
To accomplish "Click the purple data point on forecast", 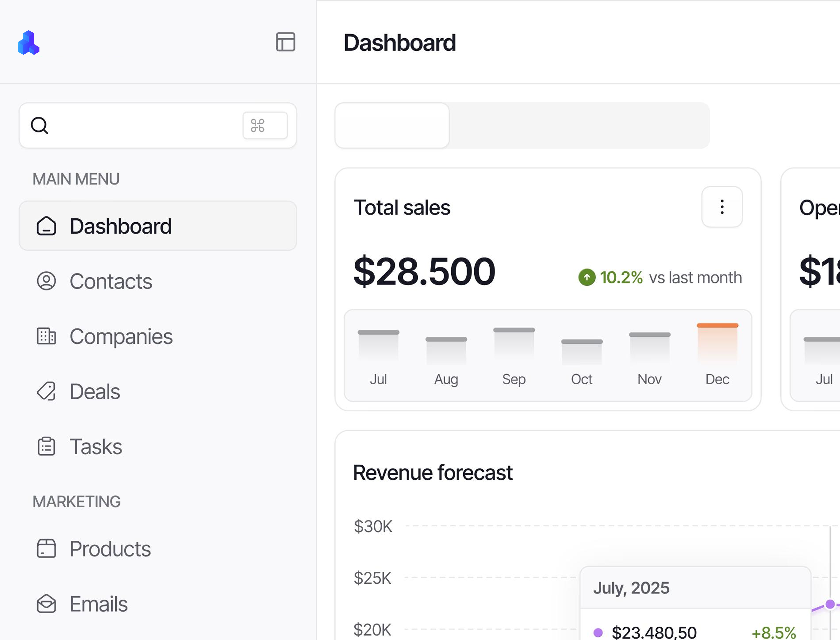I will (830, 604).
